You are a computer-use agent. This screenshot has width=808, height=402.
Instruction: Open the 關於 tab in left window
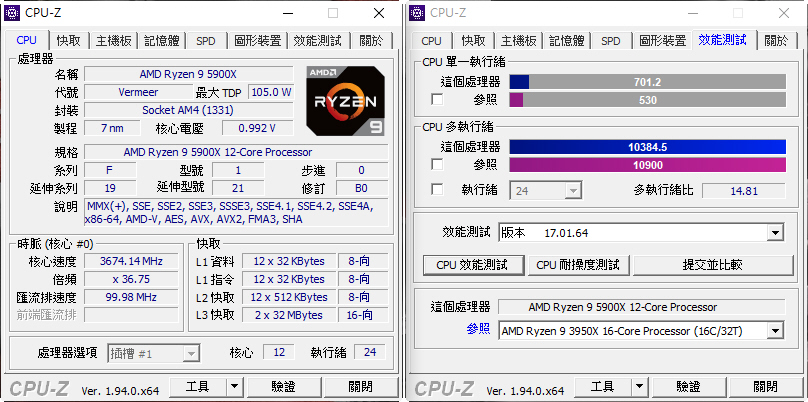point(372,41)
